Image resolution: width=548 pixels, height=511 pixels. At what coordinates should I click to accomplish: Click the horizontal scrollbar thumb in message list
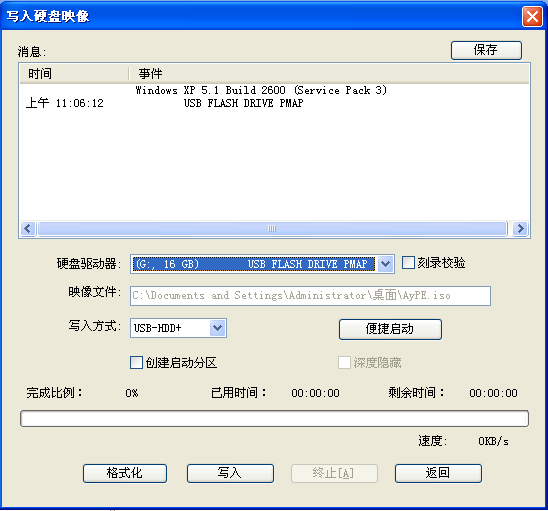(272, 229)
